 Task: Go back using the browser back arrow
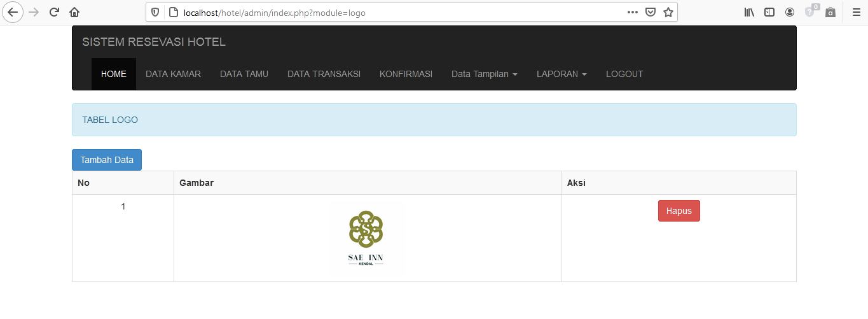[12, 12]
